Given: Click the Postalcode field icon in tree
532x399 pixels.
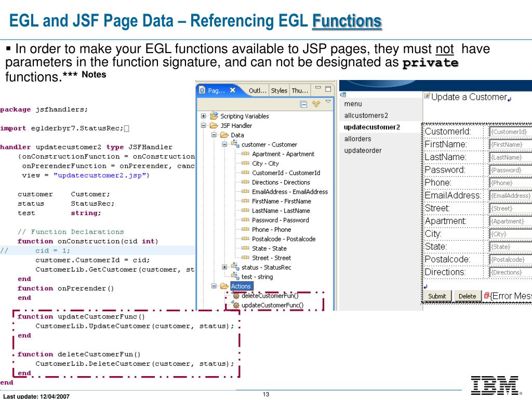Looking at the screenshot, I should [x=245, y=239].
